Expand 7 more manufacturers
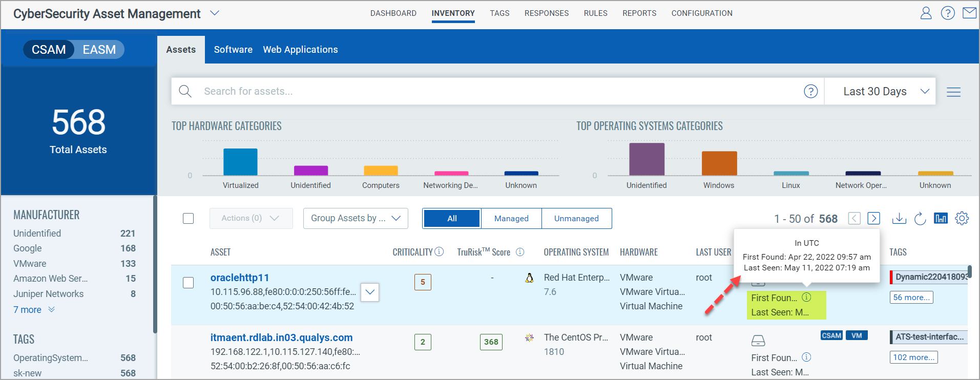Screen dimensions: 980x380 (x=34, y=310)
